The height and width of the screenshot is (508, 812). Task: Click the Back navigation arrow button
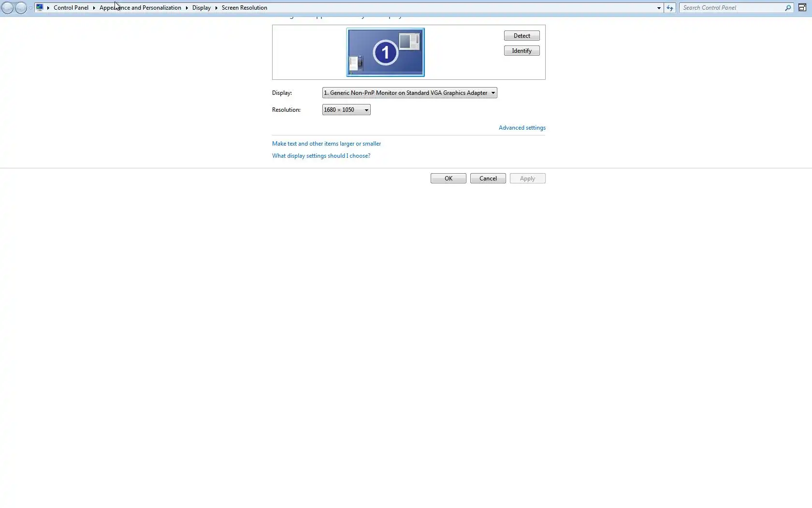click(8, 8)
